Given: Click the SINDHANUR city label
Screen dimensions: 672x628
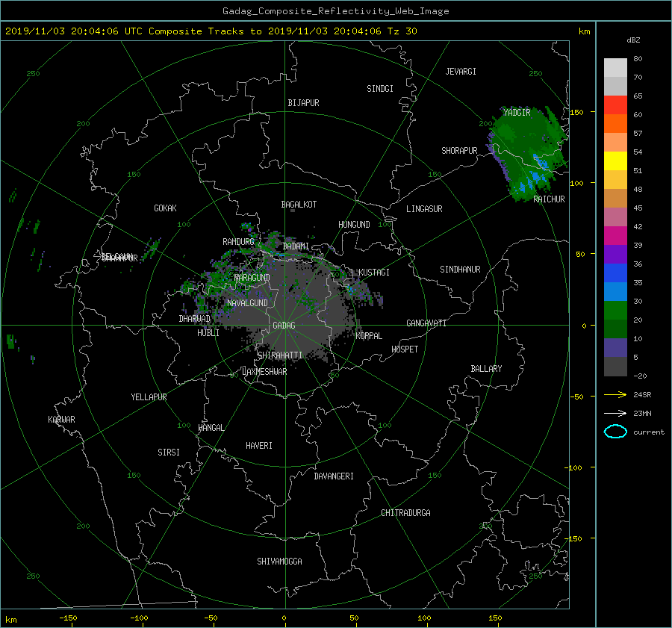Looking at the screenshot, I should 460,270.
